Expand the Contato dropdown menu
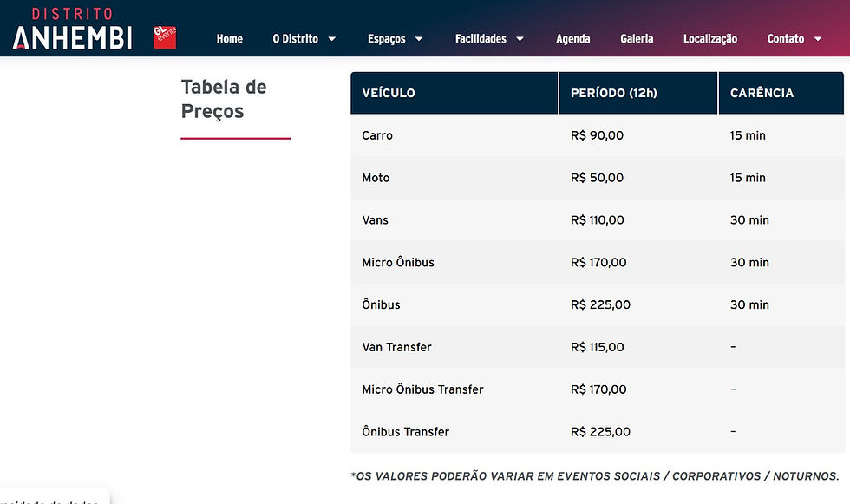The width and height of the screenshot is (850, 504). pos(786,38)
